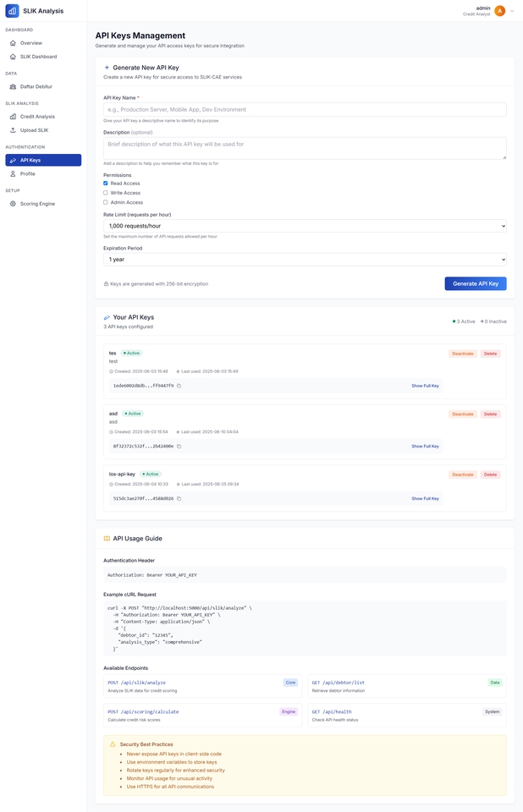The image size is (523, 812).
Task: Click the lock icon beside encryption note
Action: [107, 284]
